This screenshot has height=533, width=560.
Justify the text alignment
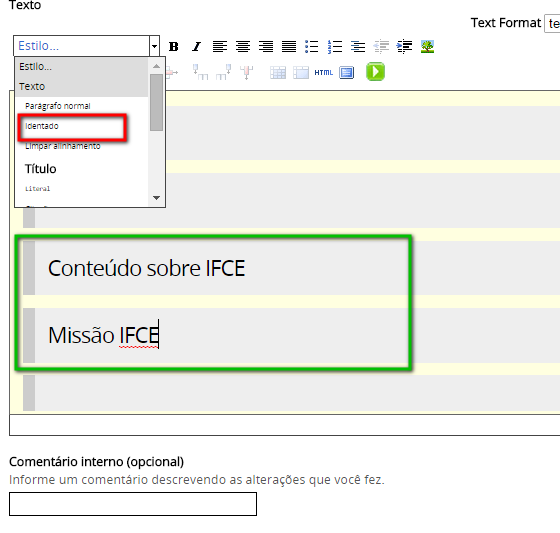click(x=289, y=46)
